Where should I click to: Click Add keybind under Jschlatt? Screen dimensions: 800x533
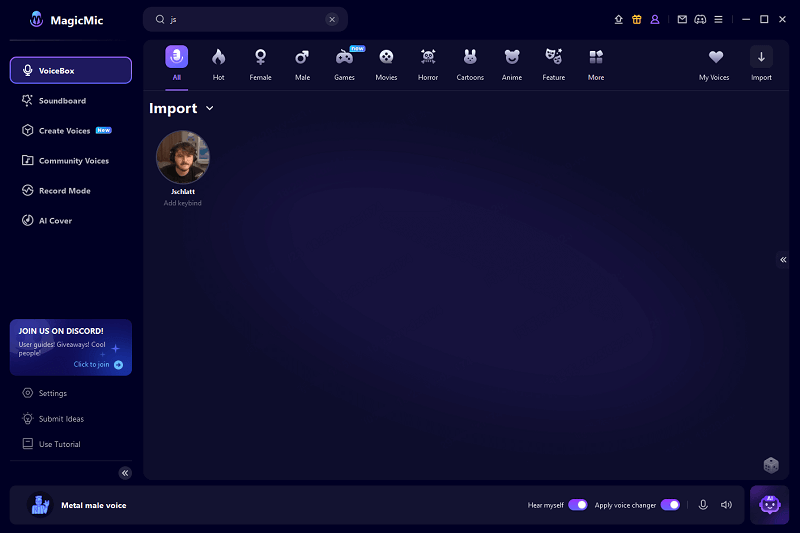pos(183,203)
